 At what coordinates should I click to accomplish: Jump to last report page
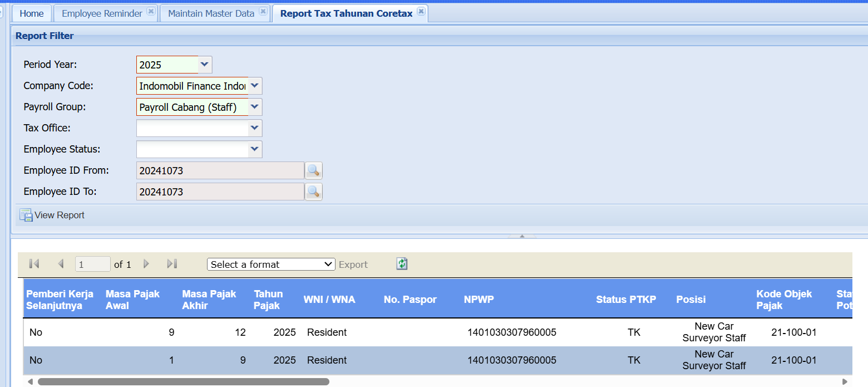[x=172, y=264]
